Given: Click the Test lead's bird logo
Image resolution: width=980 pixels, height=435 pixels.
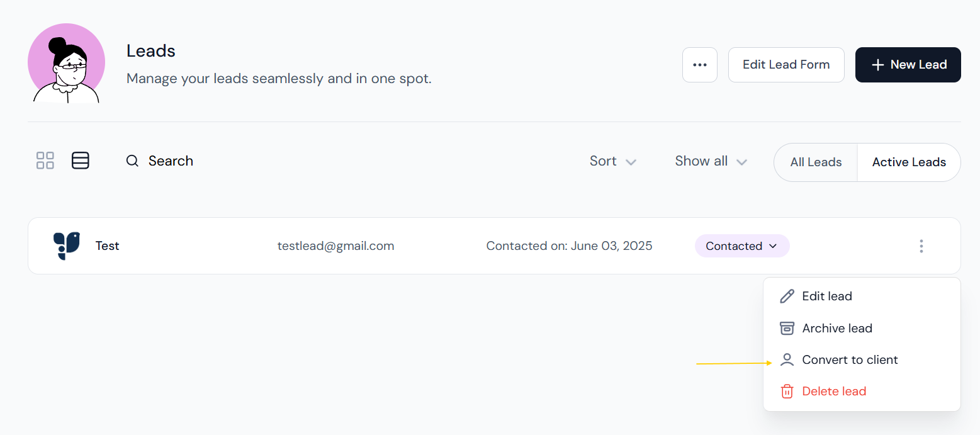Looking at the screenshot, I should point(67,246).
